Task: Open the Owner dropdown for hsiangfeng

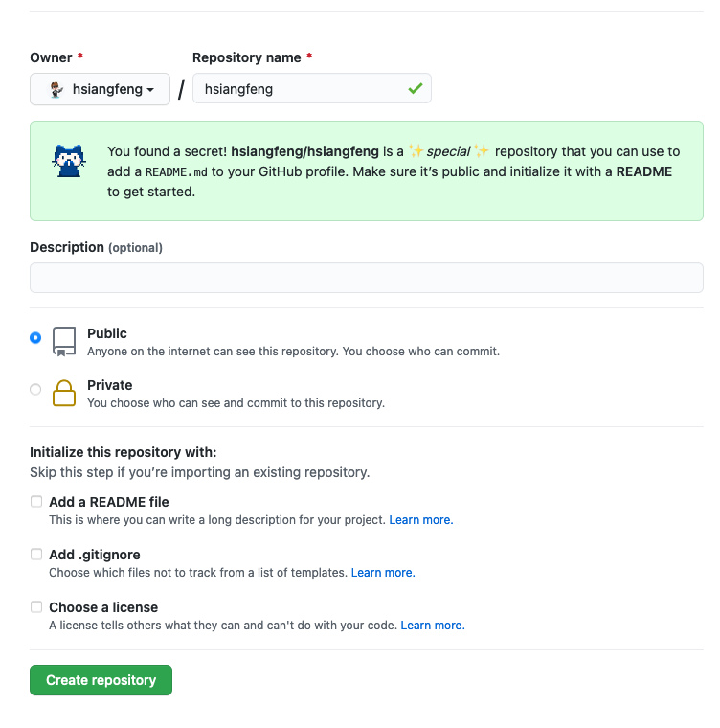Action: pos(101,89)
